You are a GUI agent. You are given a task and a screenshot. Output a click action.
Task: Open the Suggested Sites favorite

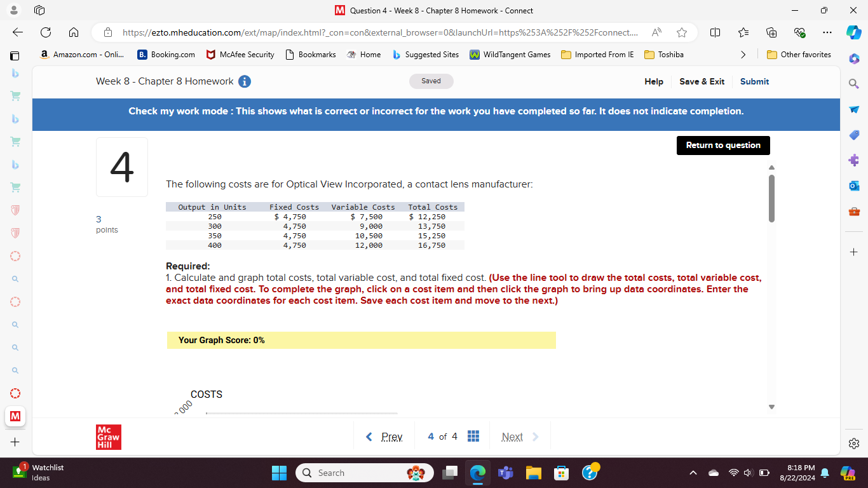coord(426,55)
